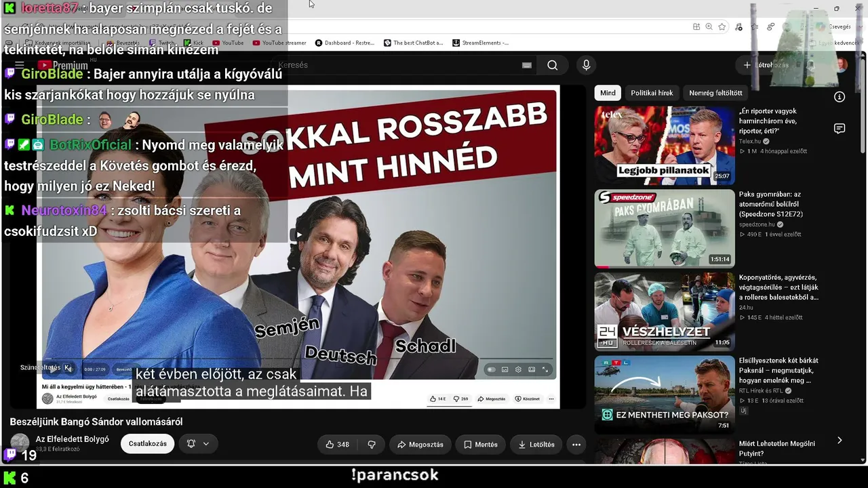Click the apps icon in the address bar
The image size is (868, 488).
(x=696, y=26)
